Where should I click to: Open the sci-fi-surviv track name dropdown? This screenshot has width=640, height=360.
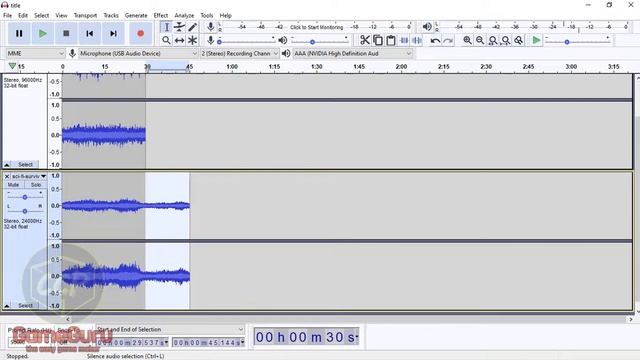[29, 176]
